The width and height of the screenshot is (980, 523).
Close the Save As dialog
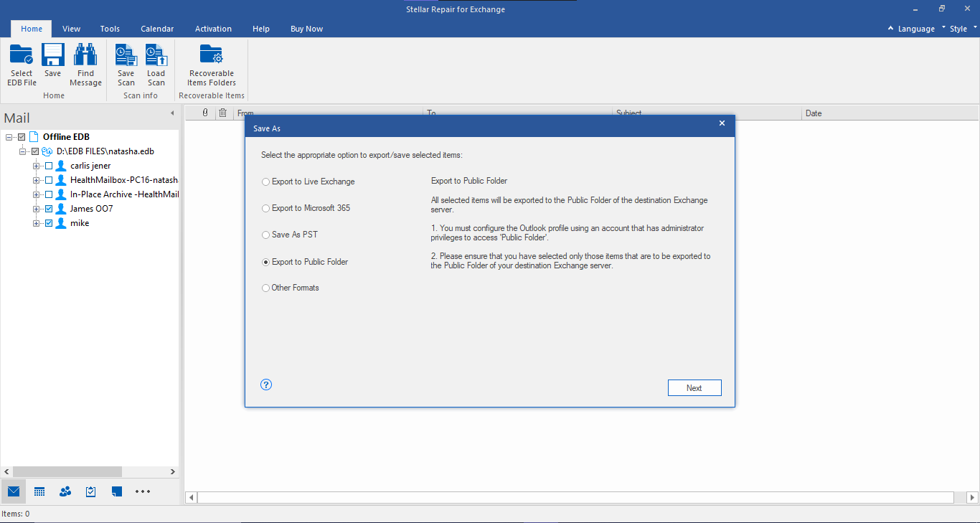click(x=722, y=123)
